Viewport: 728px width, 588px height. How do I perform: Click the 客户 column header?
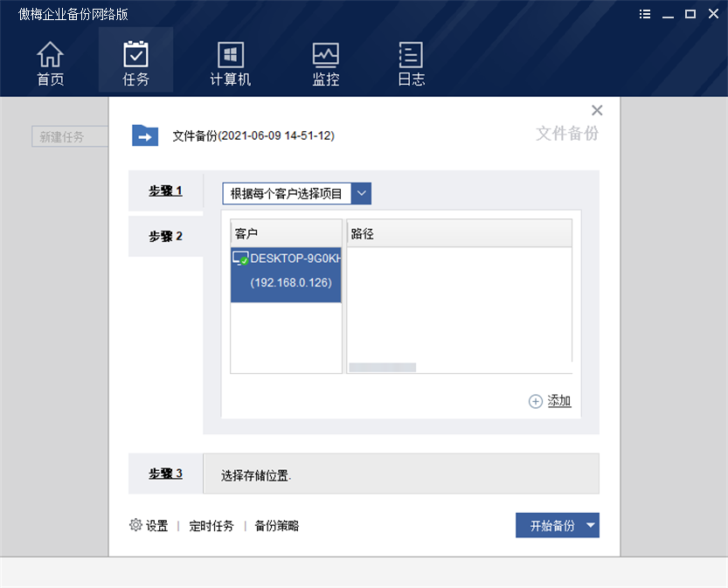[x=286, y=233]
